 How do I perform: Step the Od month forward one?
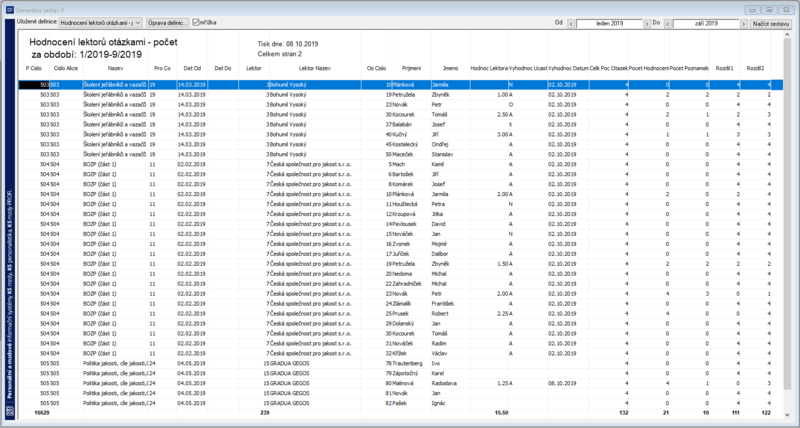(x=647, y=24)
